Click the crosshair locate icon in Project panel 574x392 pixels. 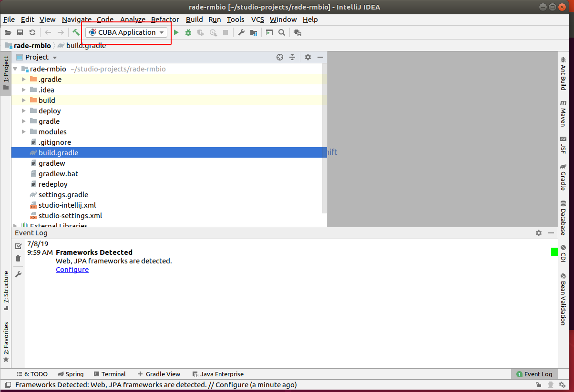(280, 57)
